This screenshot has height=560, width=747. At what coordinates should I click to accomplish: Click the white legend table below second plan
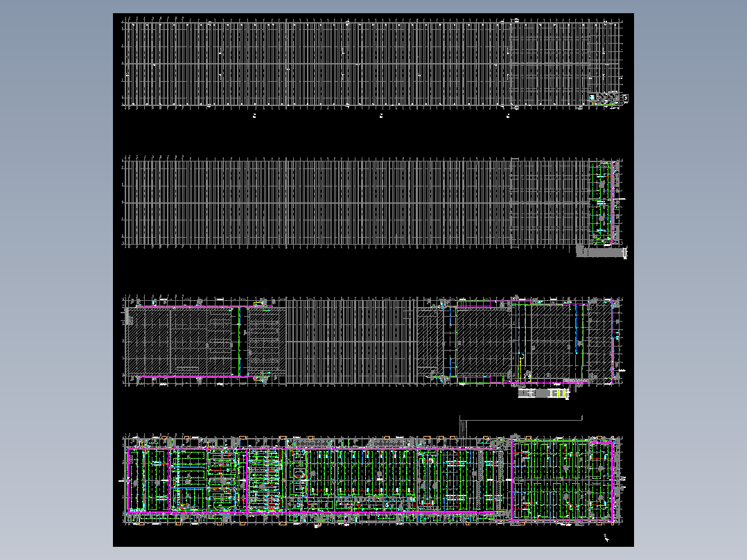tap(601, 252)
